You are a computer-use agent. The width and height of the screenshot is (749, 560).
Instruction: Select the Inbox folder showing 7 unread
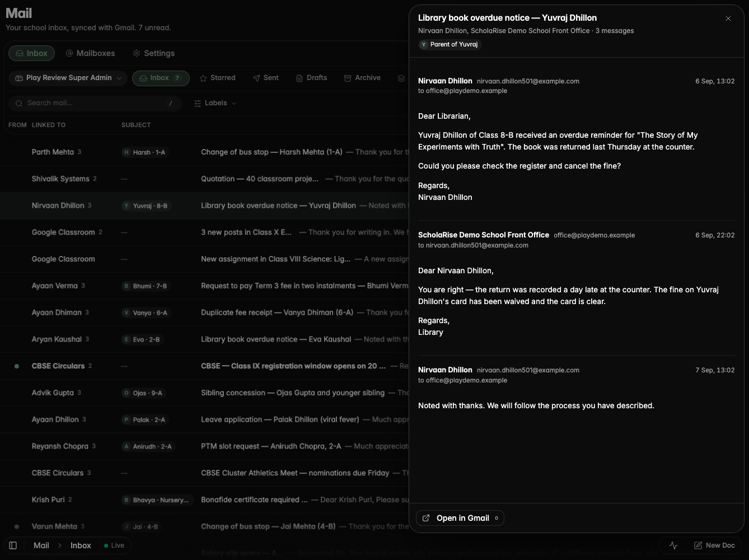(x=161, y=78)
